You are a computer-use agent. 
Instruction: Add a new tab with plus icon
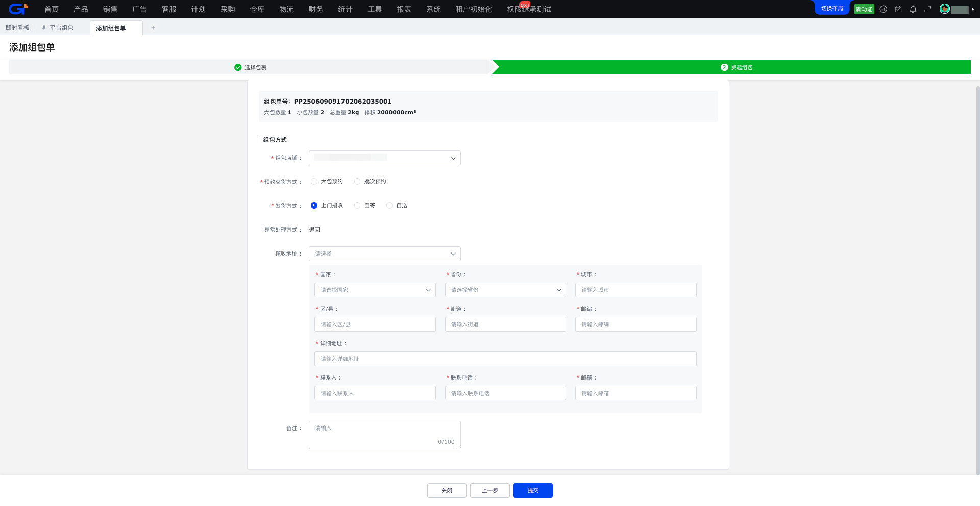pos(153,28)
